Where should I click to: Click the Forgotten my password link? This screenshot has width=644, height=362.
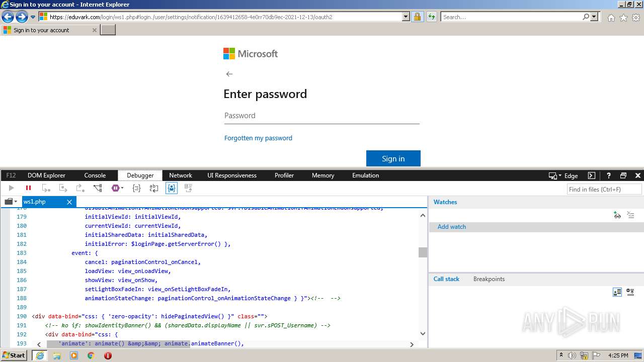[x=258, y=138]
